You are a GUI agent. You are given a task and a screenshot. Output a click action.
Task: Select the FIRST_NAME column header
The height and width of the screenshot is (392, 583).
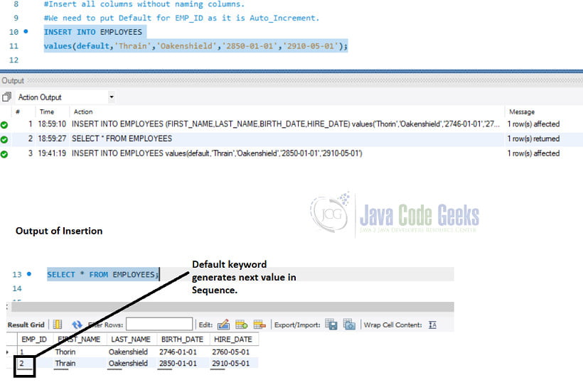point(79,339)
